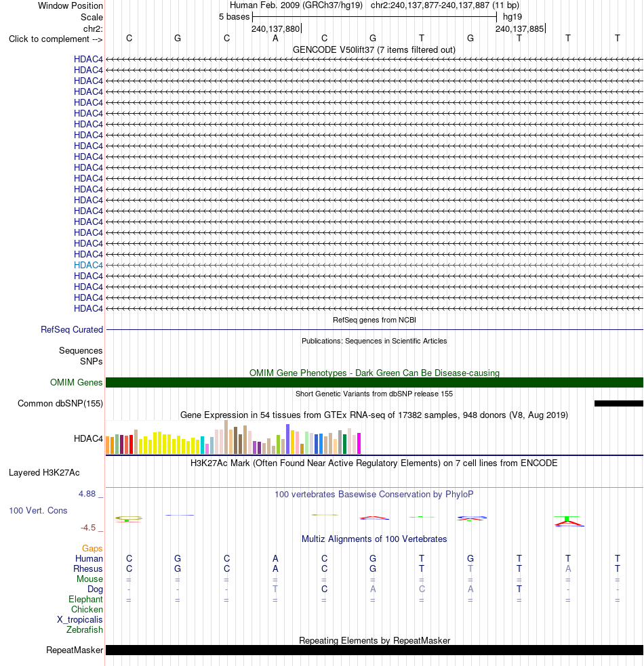644x666 pixels.
Task: Click the 4.88 PhyloP upper axis value
Action: point(87,493)
